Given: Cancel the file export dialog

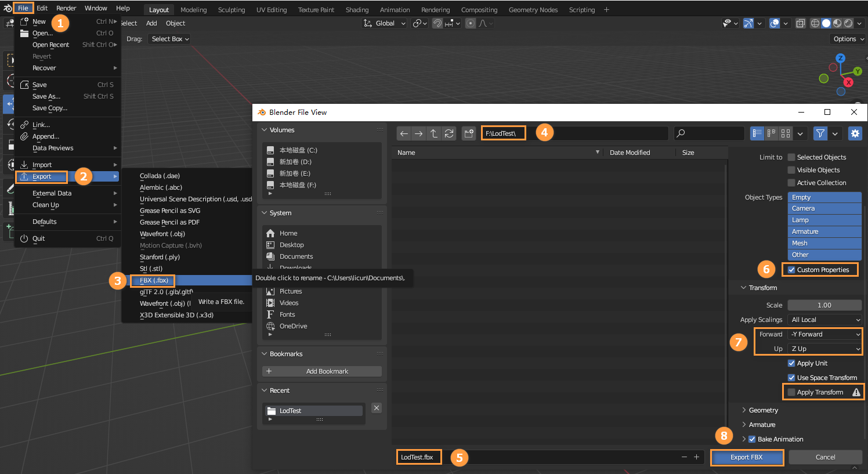Looking at the screenshot, I should pyautogui.click(x=825, y=457).
